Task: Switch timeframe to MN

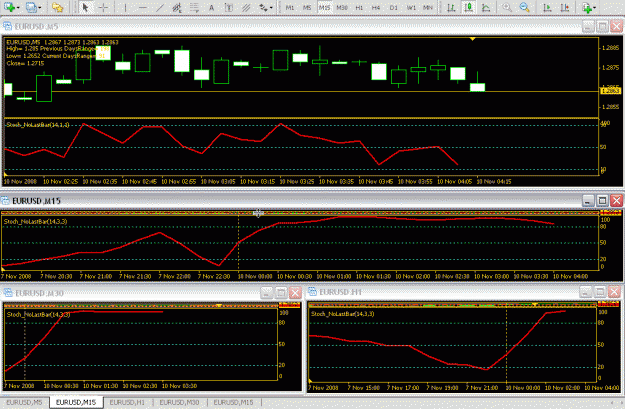Action: pos(428,7)
